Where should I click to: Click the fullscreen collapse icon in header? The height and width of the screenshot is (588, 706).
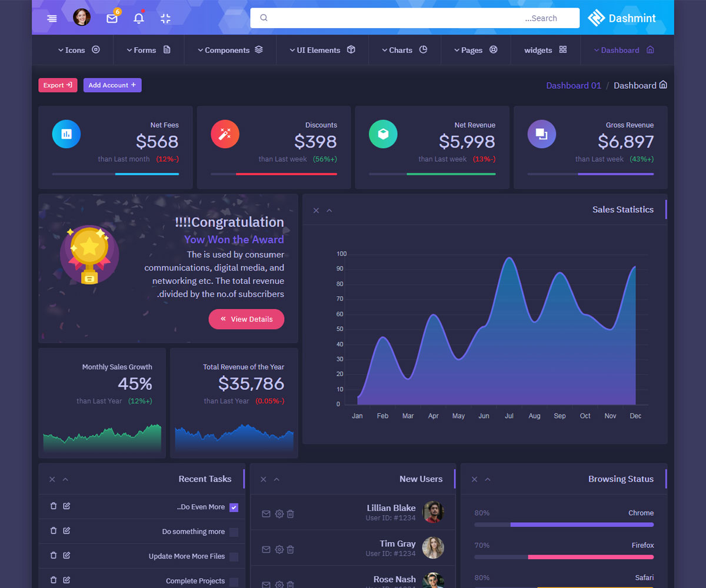(165, 18)
